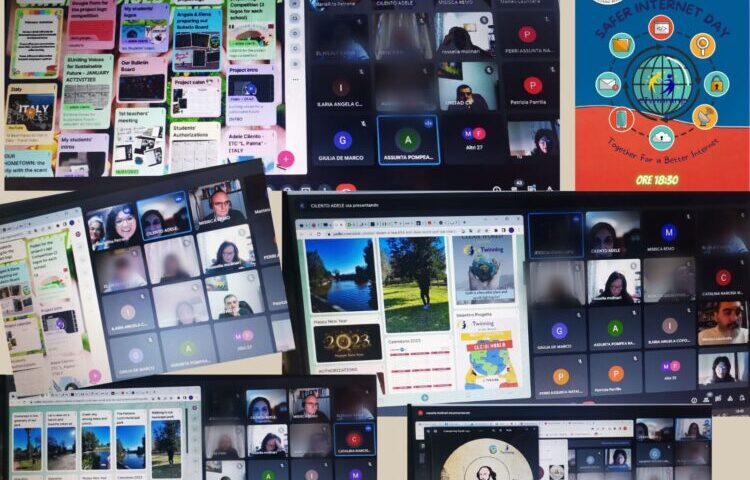
Task: Click circular portrait image in rossella molinari's presentation
Action: coord(485,462)
